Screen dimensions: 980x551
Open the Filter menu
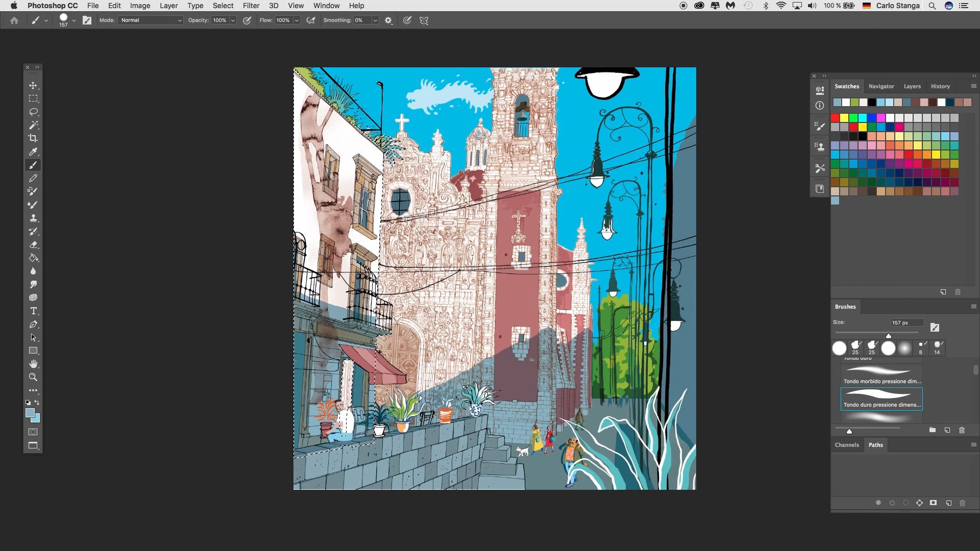[x=251, y=6]
